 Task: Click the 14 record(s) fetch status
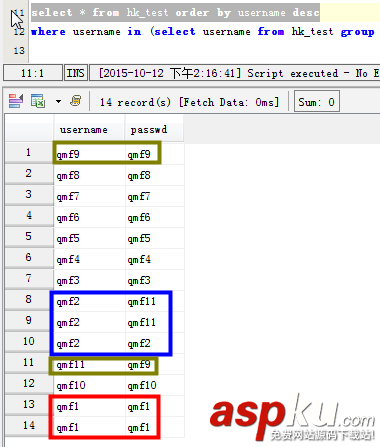[x=189, y=102]
